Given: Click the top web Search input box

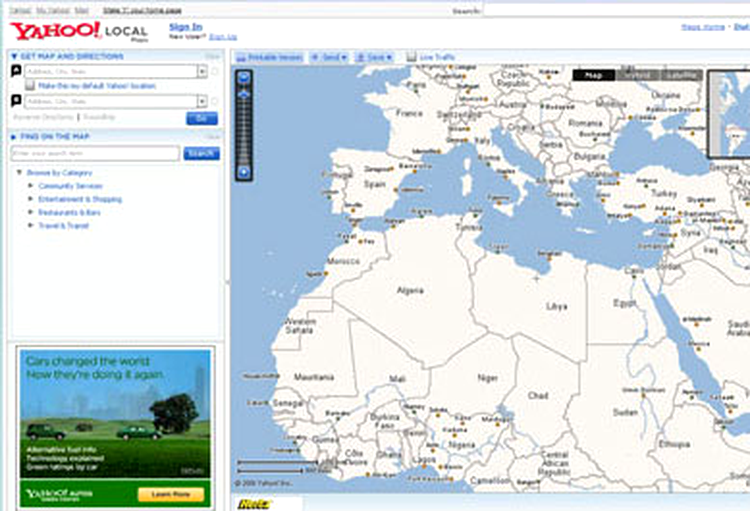Looking at the screenshot, I should click(x=617, y=10).
